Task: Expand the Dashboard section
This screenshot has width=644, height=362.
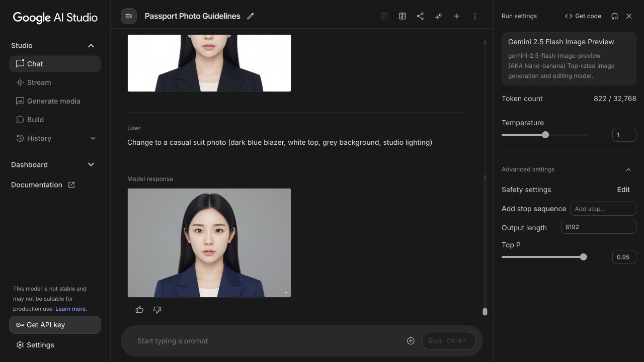Action: click(x=91, y=164)
